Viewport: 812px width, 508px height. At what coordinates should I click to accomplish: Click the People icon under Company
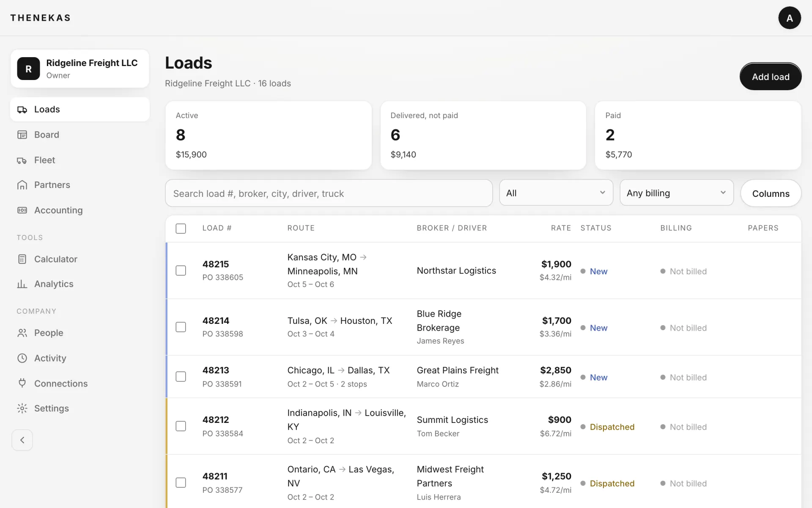pyautogui.click(x=22, y=333)
